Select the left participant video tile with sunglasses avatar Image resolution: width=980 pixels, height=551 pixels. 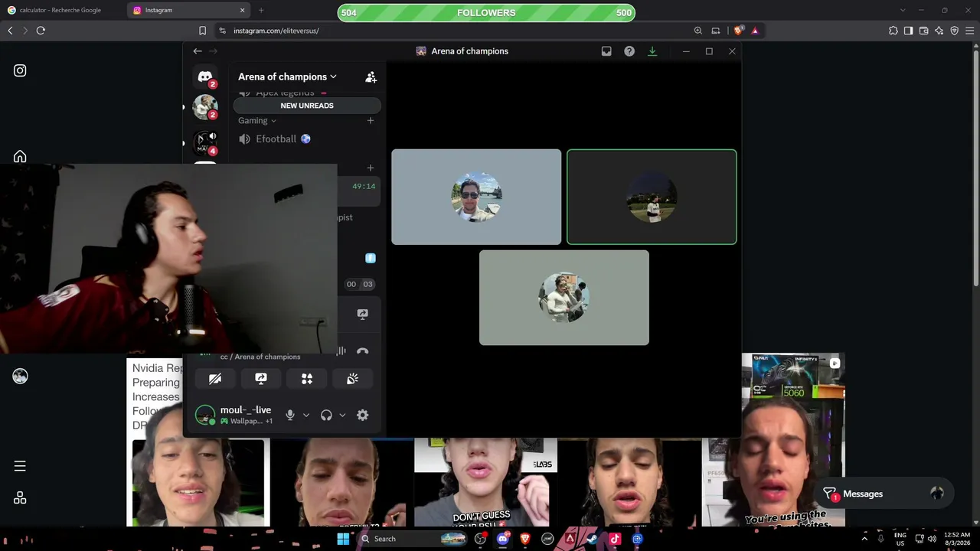(x=476, y=197)
